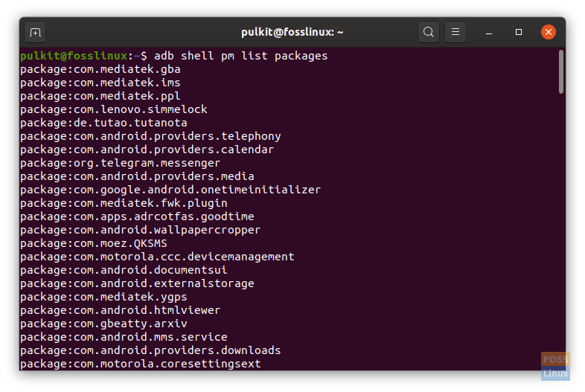Open a new terminal tab
The image size is (585, 392).
[35, 33]
